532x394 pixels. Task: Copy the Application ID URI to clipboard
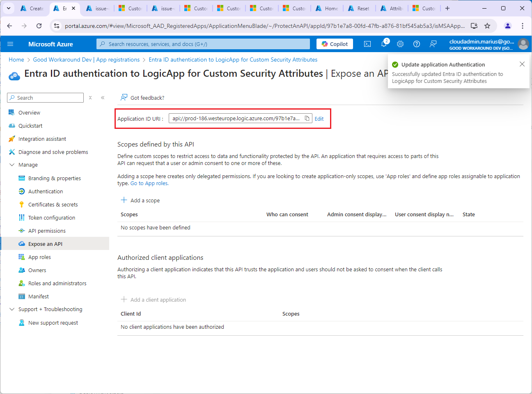click(307, 119)
